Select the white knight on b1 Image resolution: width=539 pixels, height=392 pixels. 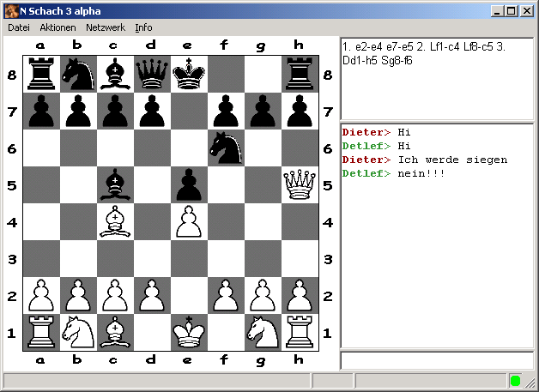[78, 333]
